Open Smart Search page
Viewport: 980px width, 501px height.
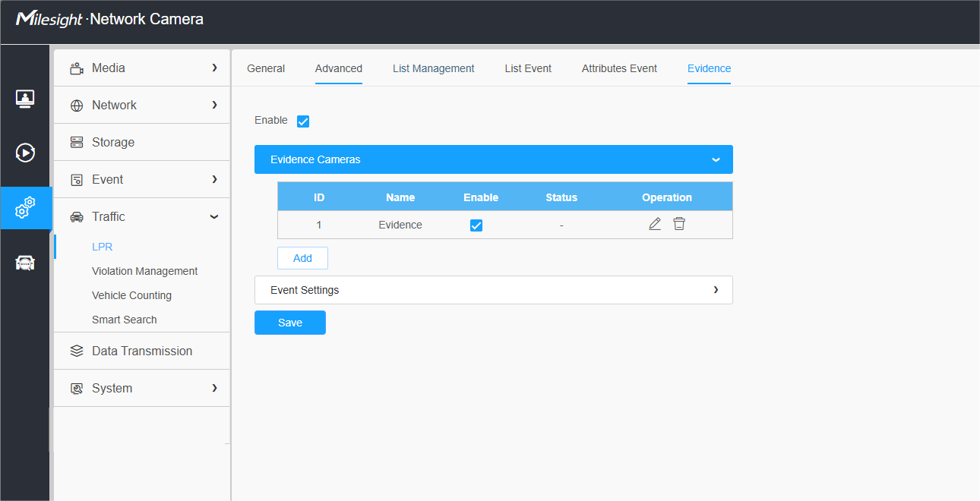[125, 320]
